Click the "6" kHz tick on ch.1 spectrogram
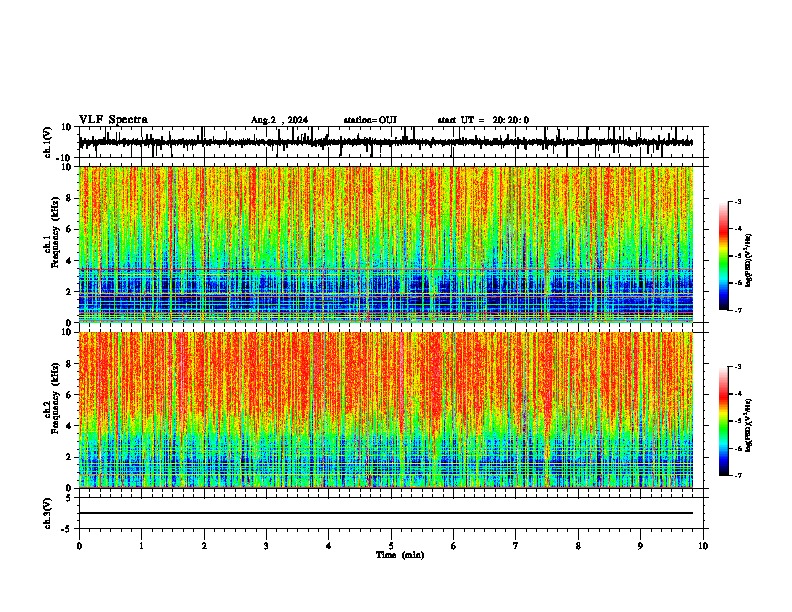 69,229
